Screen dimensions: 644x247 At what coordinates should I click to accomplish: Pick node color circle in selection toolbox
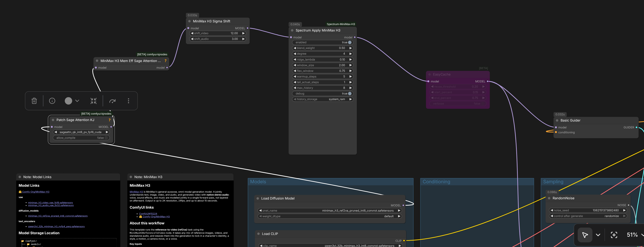pos(68,101)
